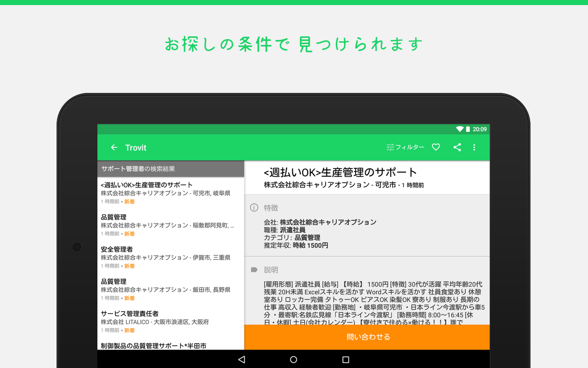Click the カテゴリ: 品質管理 line
The width and height of the screenshot is (588, 368).
[292, 238]
